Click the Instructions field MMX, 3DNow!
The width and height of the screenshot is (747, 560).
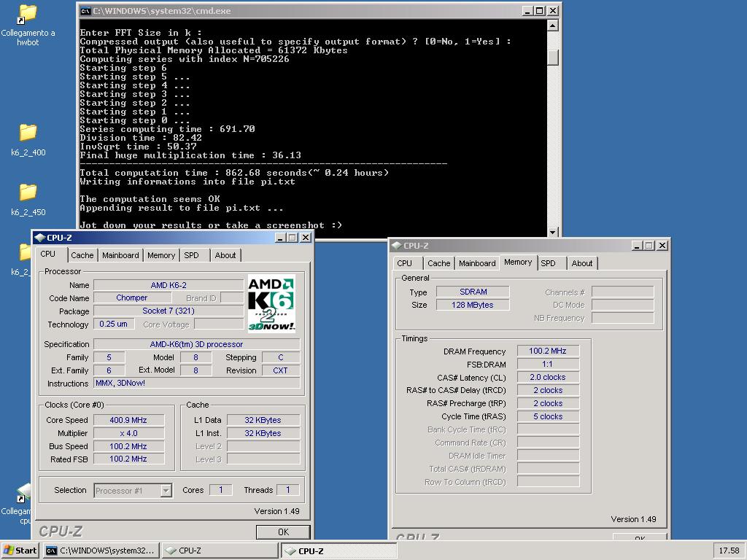pos(196,383)
